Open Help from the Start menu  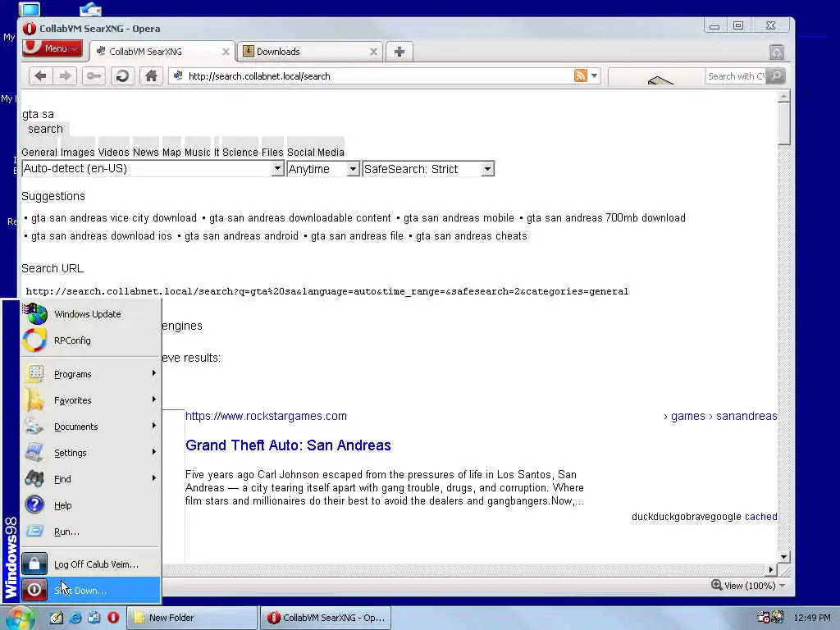(91, 505)
